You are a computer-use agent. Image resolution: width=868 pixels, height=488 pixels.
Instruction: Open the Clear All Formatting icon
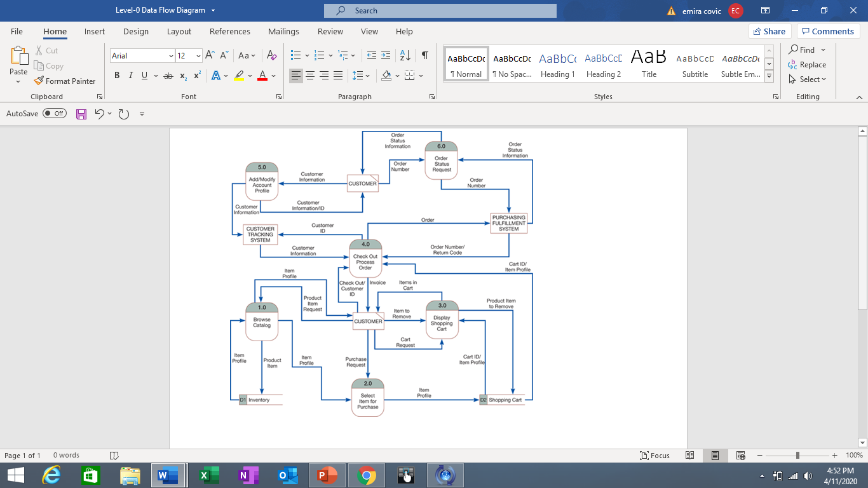coord(271,56)
